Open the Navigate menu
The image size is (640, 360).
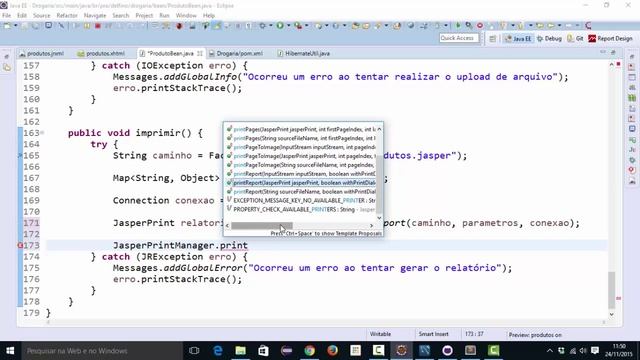pyautogui.click(x=95, y=16)
